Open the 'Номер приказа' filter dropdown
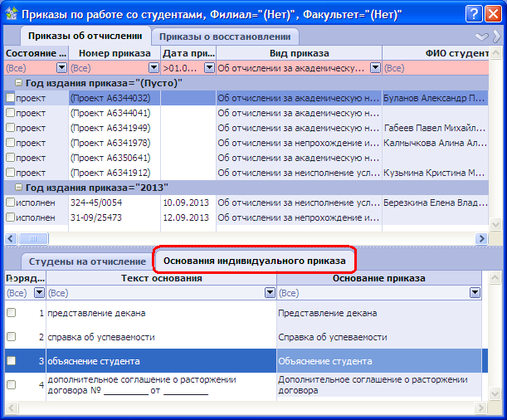The height and width of the screenshot is (420, 507). [154, 68]
